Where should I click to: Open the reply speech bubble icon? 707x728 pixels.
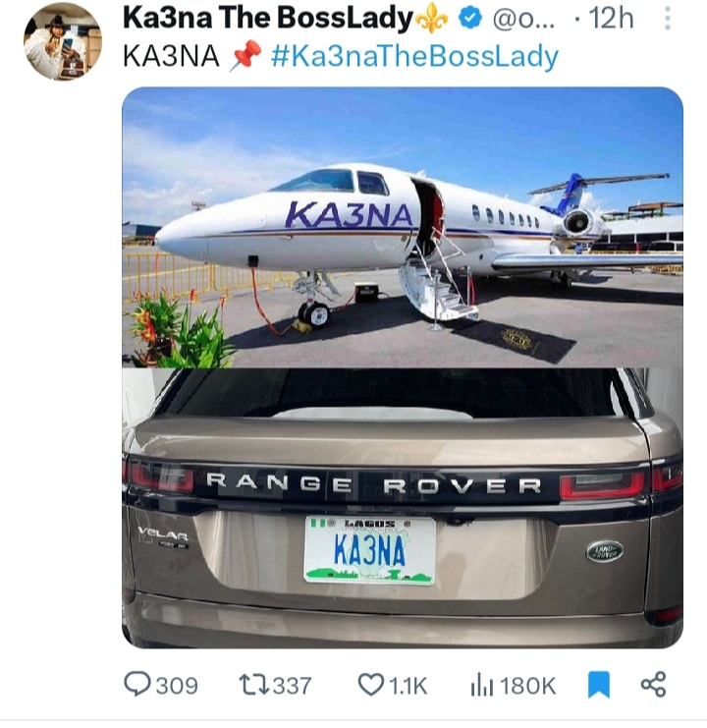point(136,685)
